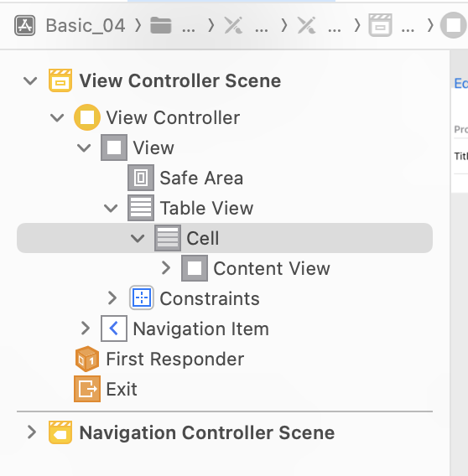Viewport: 468px width, 476px height.
Task: Open Basic_04 breadcrumb path item
Action: (86, 25)
